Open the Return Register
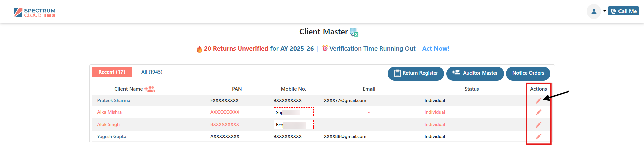The width and height of the screenshot is (644, 145). 415,73
